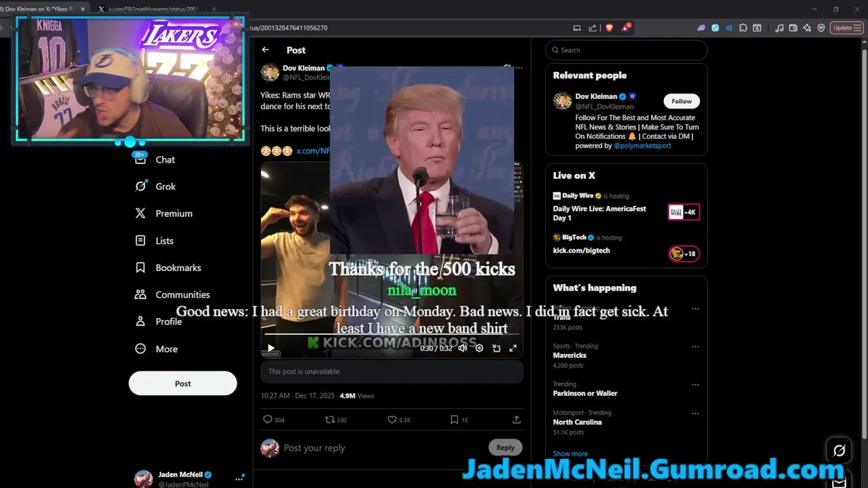Viewport: 868px width, 488px height.
Task: Open the browser Extensions puzzle icon
Action: (743, 28)
